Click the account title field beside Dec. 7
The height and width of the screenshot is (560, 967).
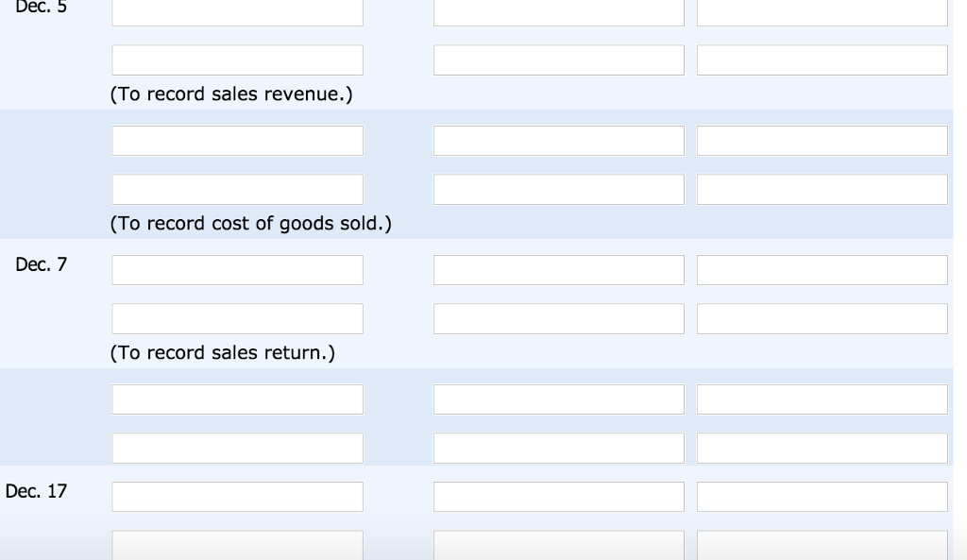(x=237, y=269)
